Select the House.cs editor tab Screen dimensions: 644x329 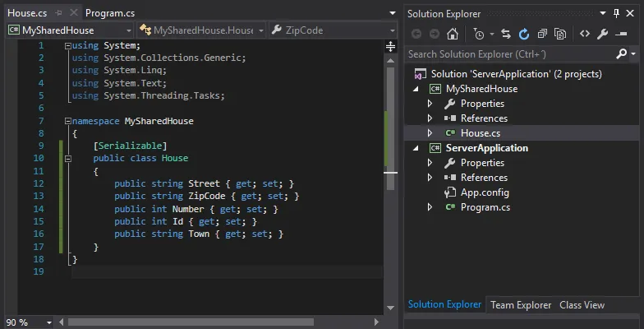pyautogui.click(x=27, y=13)
